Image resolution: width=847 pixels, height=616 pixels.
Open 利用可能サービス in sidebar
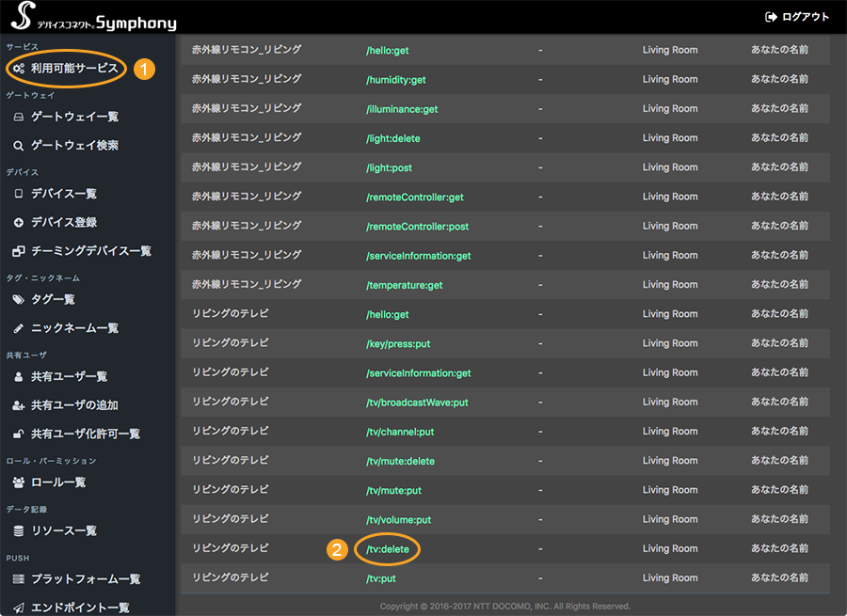(x=74, y=69)
